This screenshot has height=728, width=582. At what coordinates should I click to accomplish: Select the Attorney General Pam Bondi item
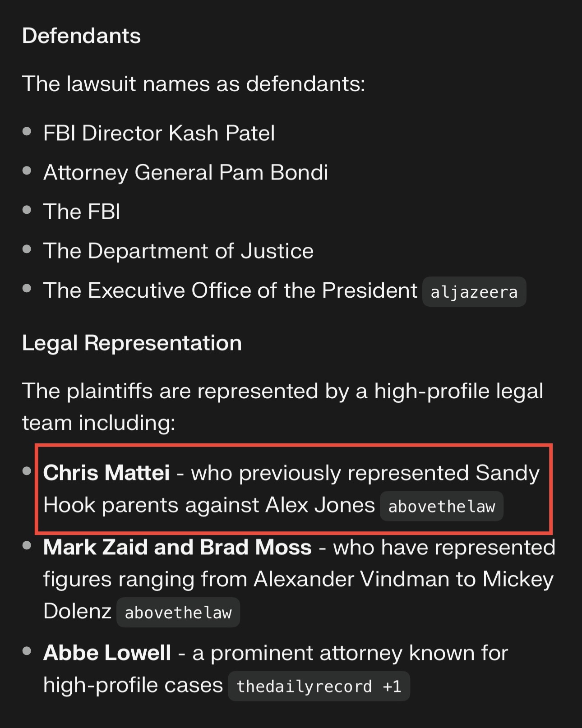pos(185,172)
